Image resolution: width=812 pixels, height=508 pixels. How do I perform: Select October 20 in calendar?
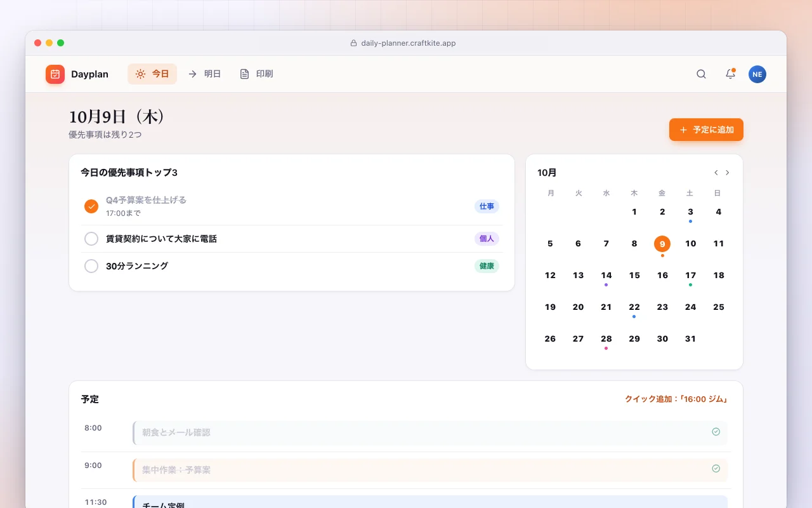tap(578, 307)
